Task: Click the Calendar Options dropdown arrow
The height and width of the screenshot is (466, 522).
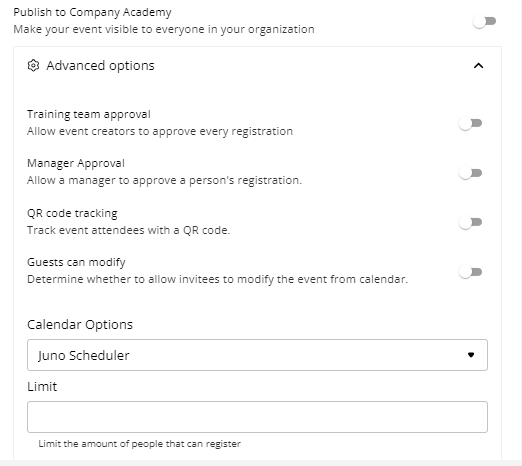Action: pyautogui.click(x=471, y=355)
